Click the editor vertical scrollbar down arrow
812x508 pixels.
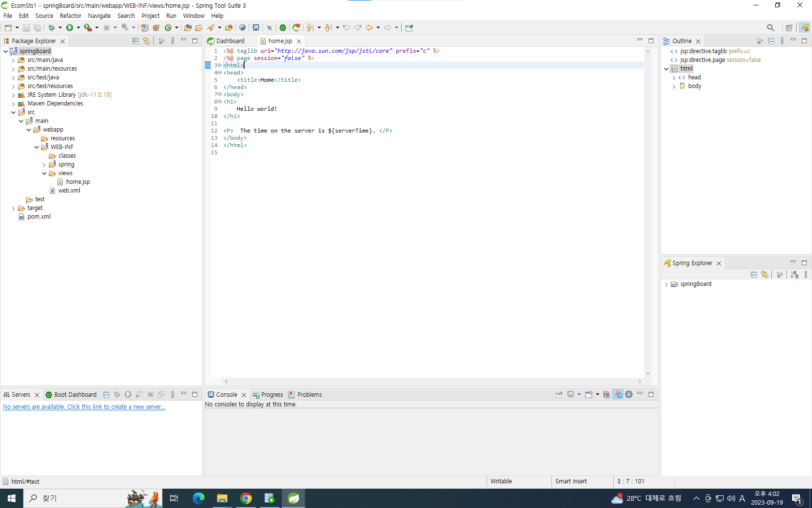pyautogui.click(x=648, y=374)
